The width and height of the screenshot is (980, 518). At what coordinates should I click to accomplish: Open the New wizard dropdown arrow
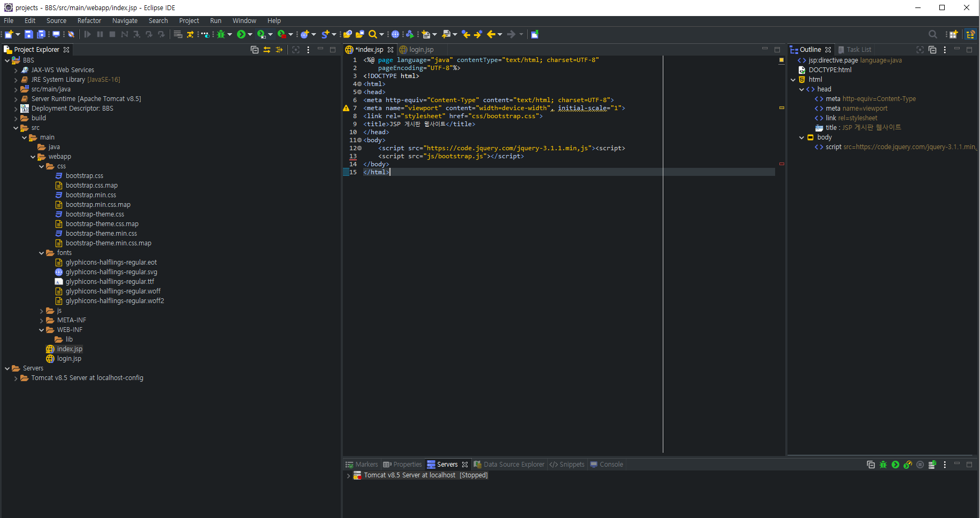pyautogui.click(x=18, y=34)
